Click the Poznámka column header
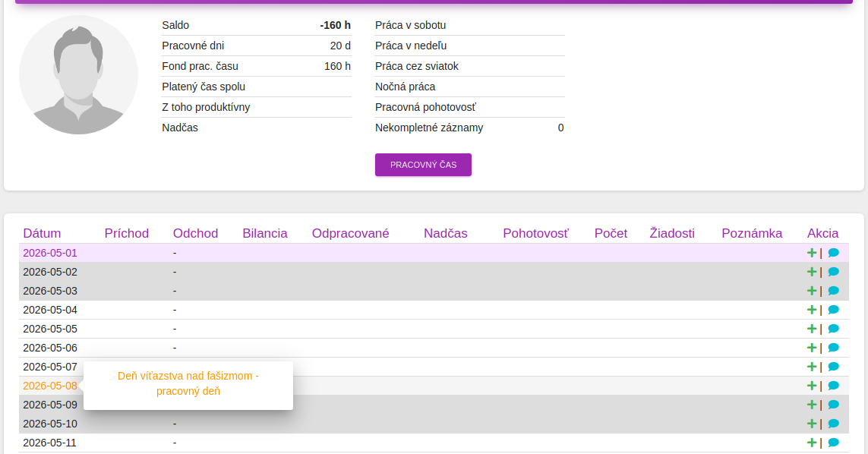This screenshot has width=868, height=454. click(x=752, y=233)
